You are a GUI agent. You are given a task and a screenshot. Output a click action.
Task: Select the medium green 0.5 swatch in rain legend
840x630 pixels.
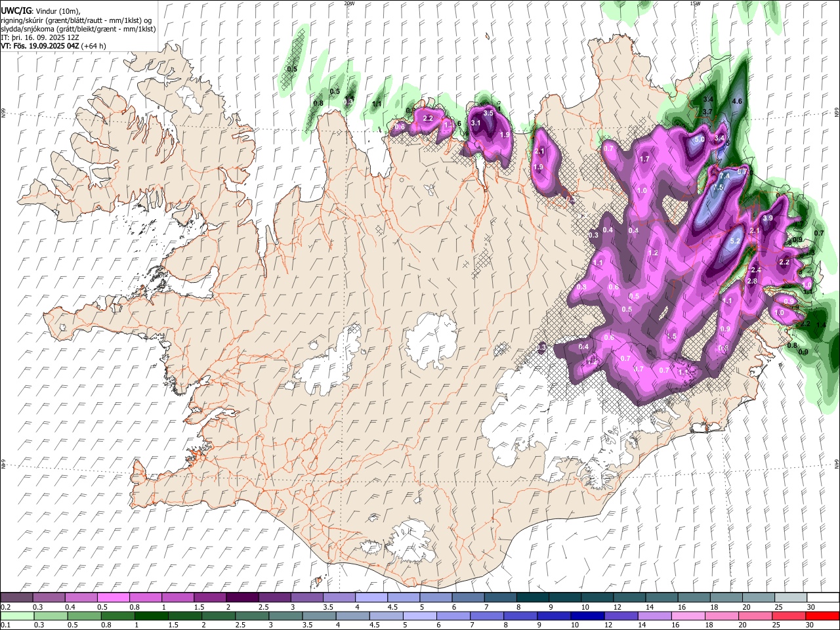tap(83, 616)
